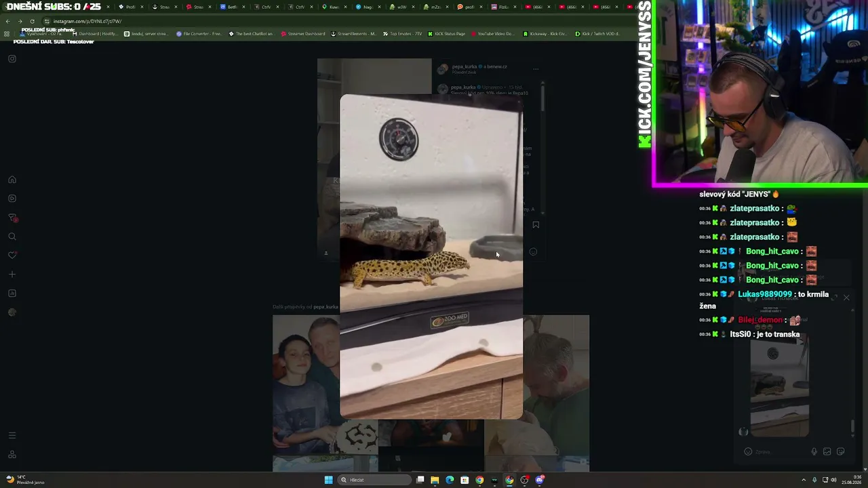868x488 pixels.
Task: Open File Explorer from the taskbar
Action: 435,480
